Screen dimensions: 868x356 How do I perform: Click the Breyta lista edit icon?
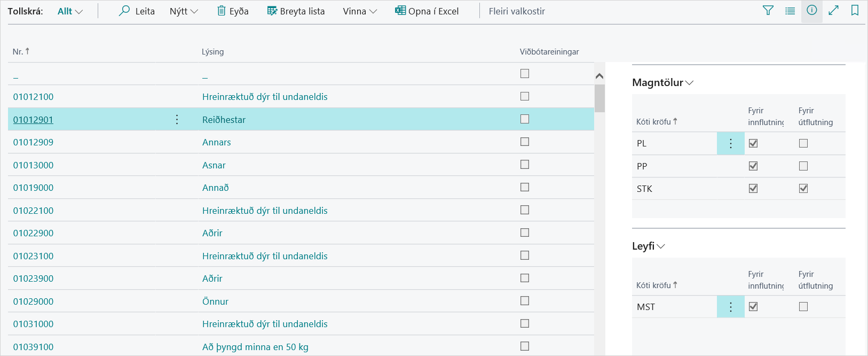pos(272,11)
